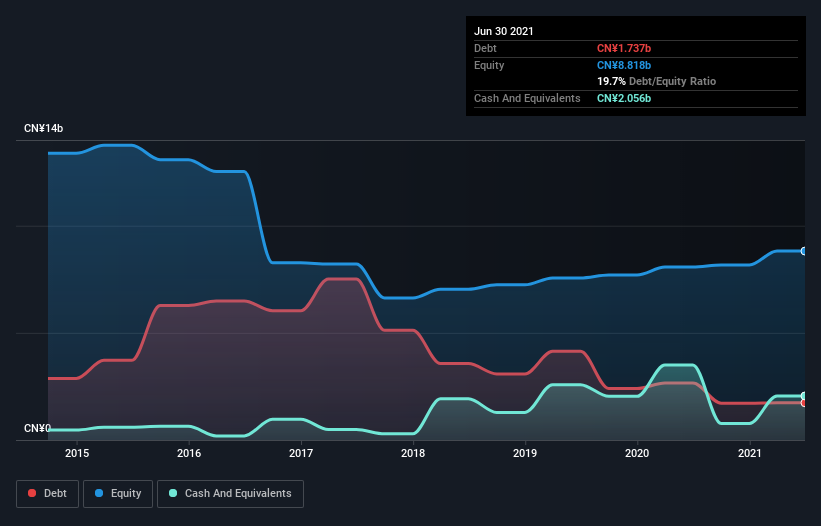
Task: Click the 2015 x-axis label
Action: point(77,453)
